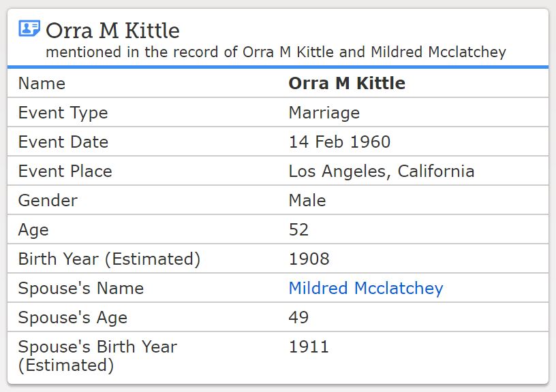Select the Los Angeles, California event place

381,171
